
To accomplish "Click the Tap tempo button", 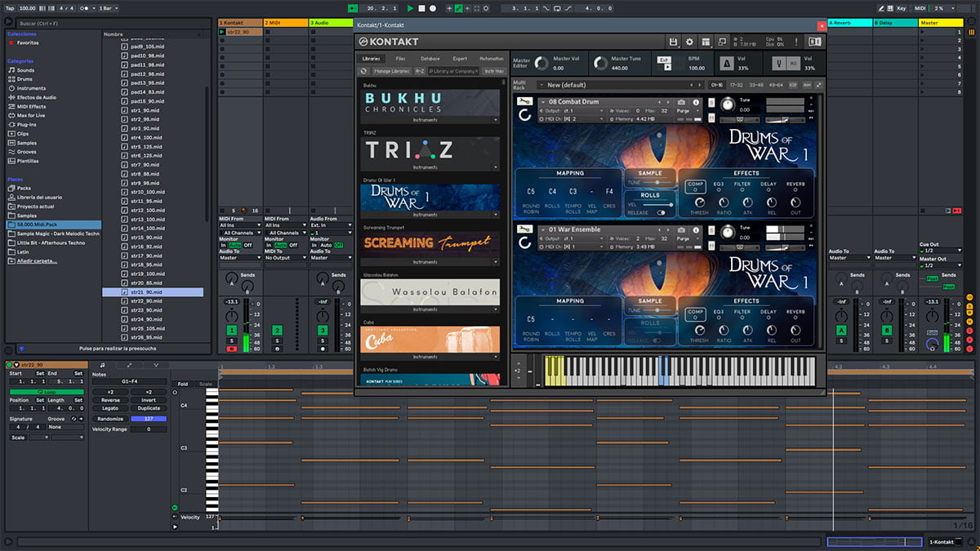I will pyautogui.click(x=9, y=8).
